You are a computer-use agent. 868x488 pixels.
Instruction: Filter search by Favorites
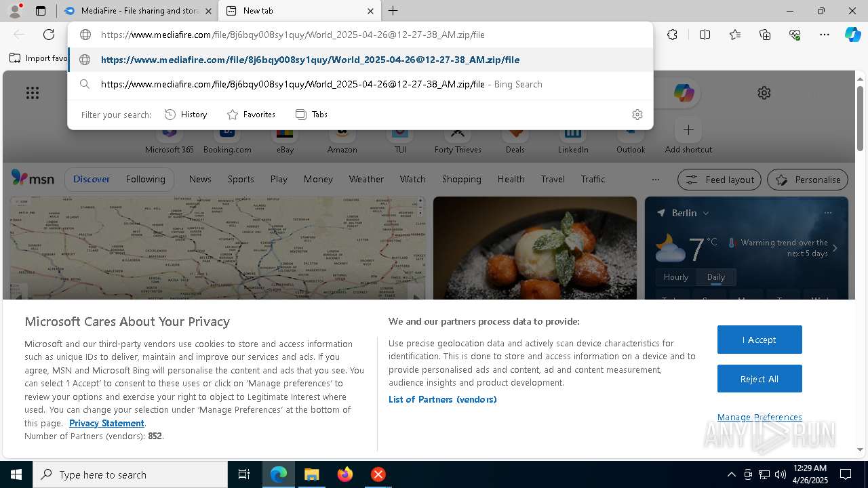251,115
